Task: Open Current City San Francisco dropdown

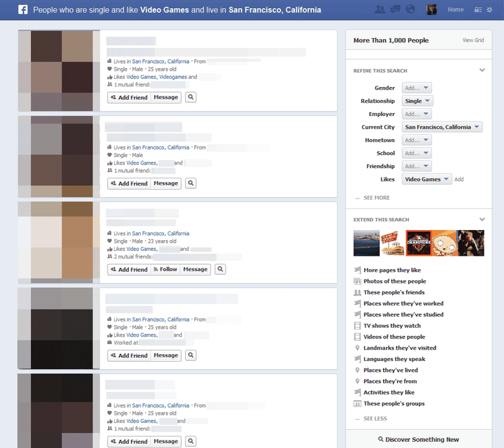Action: [442, 127]
